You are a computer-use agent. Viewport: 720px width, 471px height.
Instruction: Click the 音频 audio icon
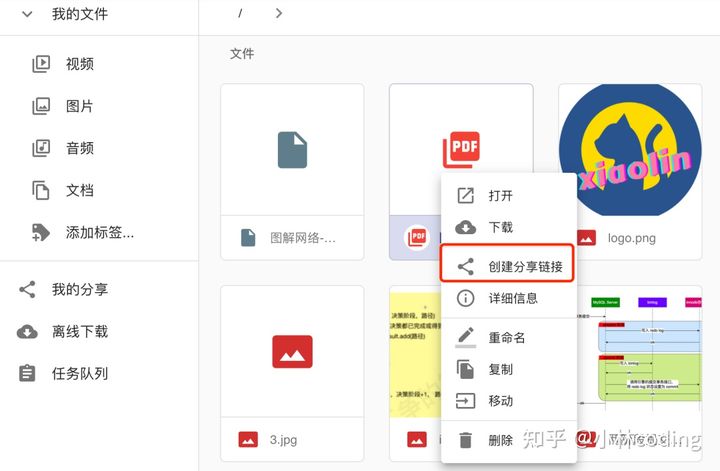click(41, 148)
